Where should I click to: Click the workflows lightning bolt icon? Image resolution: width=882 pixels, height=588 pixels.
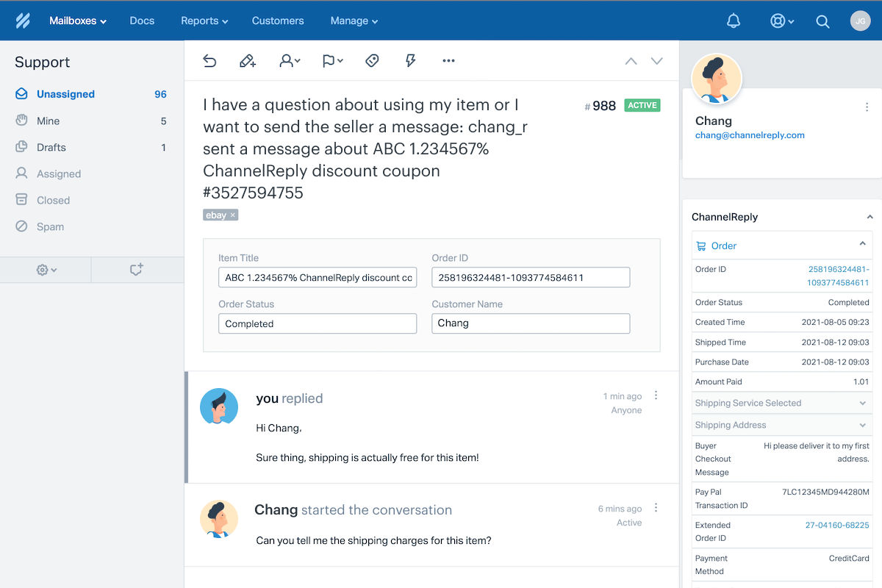[x=411, y=61]
